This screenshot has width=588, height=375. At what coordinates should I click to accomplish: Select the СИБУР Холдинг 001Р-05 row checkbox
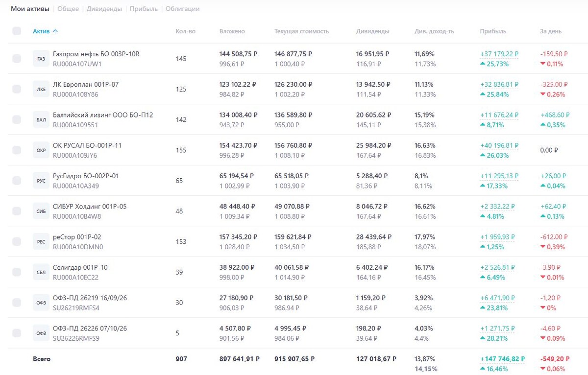click(17, 211)
